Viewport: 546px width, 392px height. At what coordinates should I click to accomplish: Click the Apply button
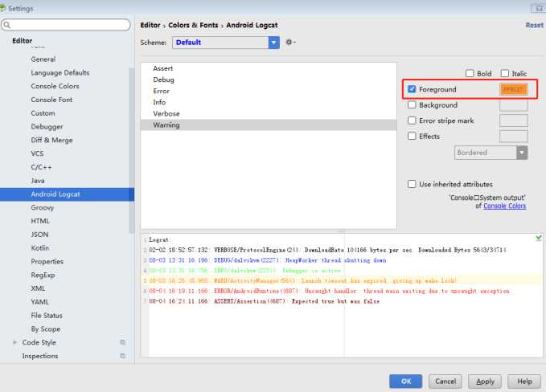click(x=485, y=382)
